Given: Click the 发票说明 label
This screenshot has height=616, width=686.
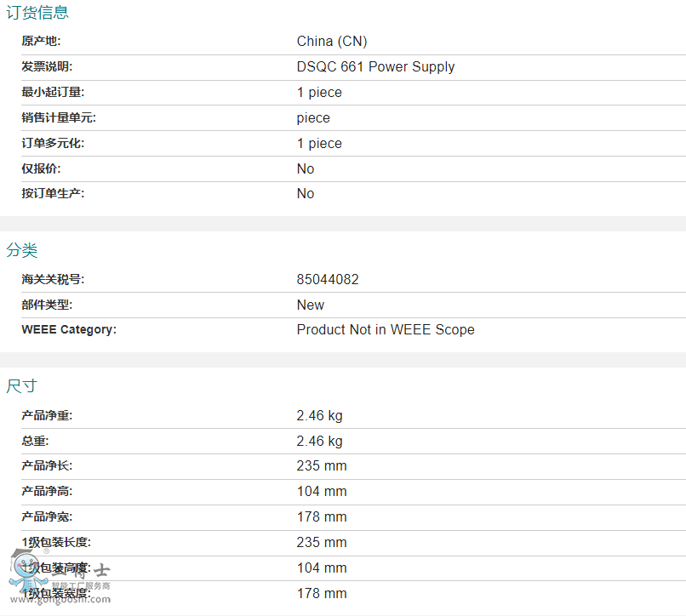Looking at the screenshot, I should (x=47, y=66).
